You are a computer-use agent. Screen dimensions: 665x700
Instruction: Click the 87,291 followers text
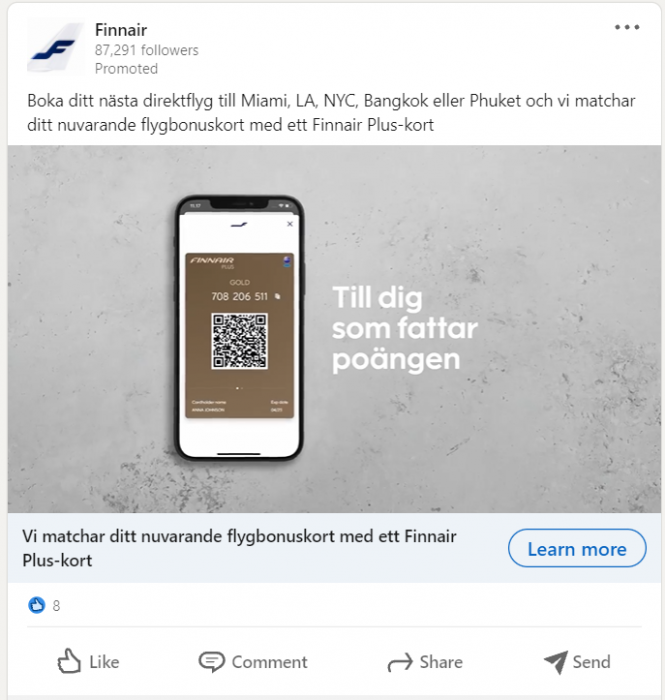pyautogui.click(x=146, y=50)
